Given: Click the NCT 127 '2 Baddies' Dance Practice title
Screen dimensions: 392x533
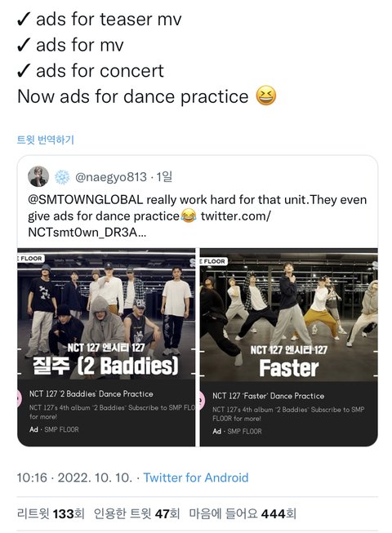Looking at the screenshot, I should click(91, 394).
